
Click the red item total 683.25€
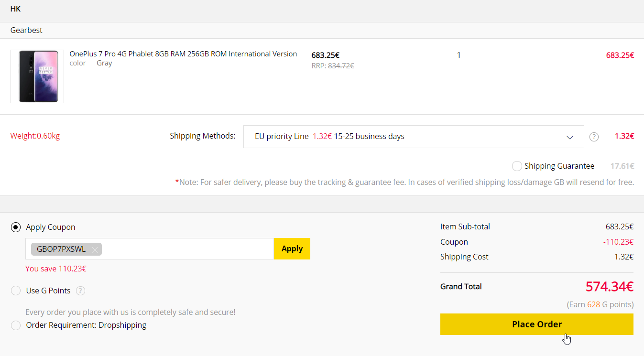coord(620,55)
